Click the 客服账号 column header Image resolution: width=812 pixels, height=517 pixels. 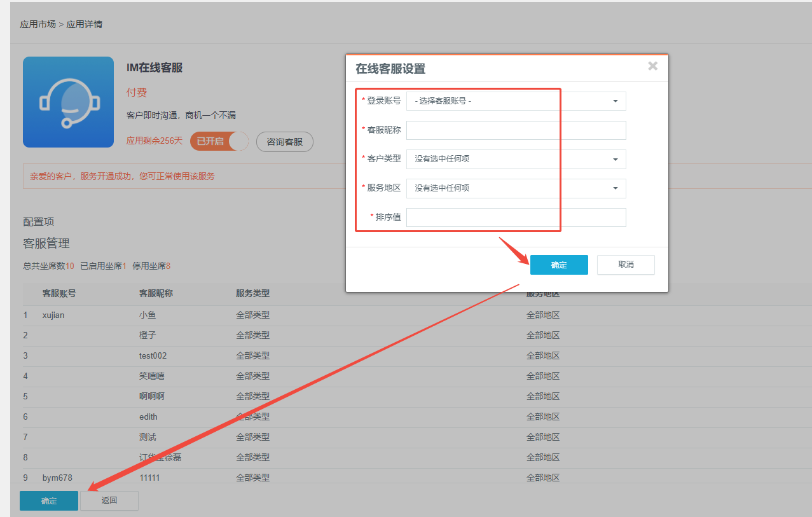[x=59, y=293]
